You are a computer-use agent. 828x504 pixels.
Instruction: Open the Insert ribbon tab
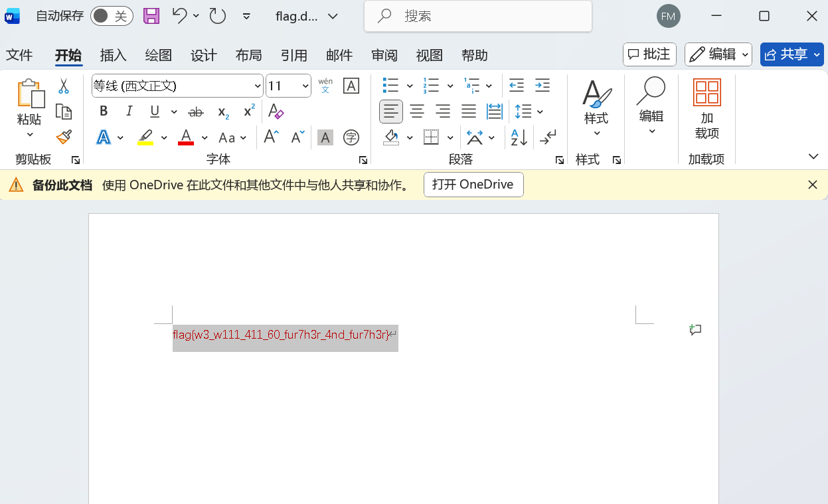point(113,55)
